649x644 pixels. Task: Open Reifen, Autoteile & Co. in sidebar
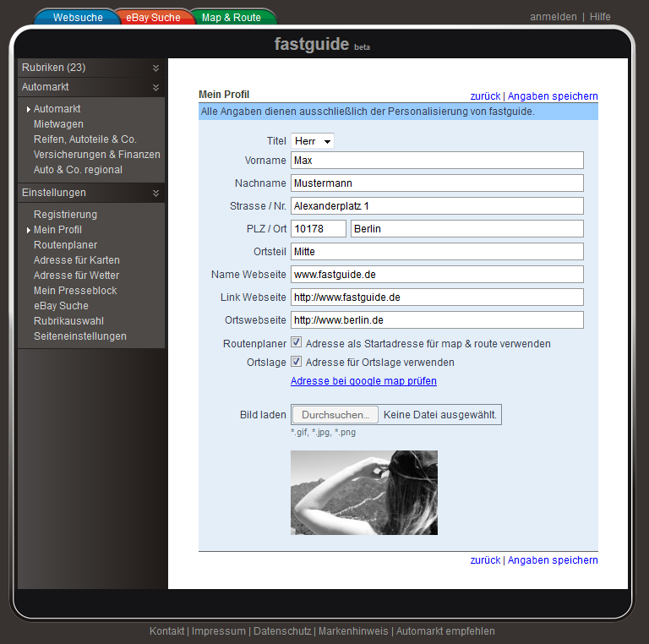(85, 139)
